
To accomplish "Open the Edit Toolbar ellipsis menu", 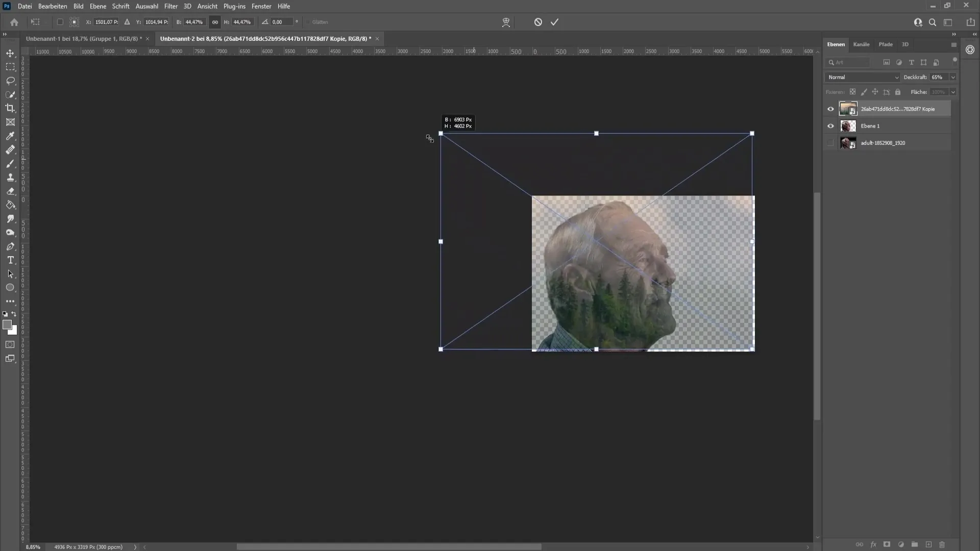I will (10, 302).
